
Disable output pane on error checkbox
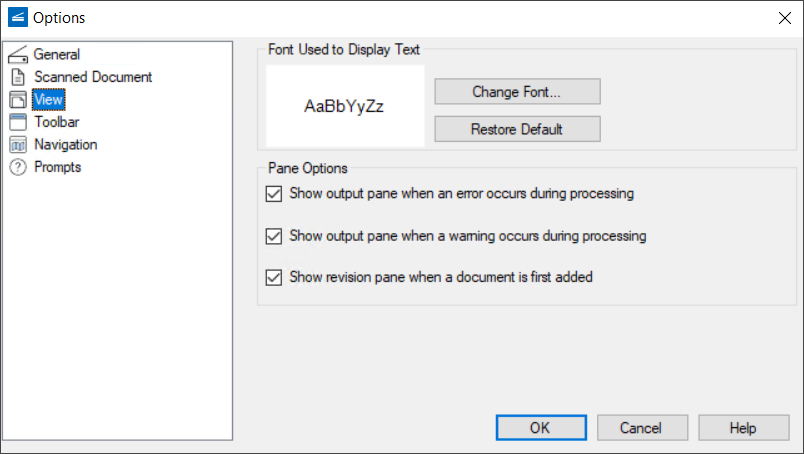point(273,193)
